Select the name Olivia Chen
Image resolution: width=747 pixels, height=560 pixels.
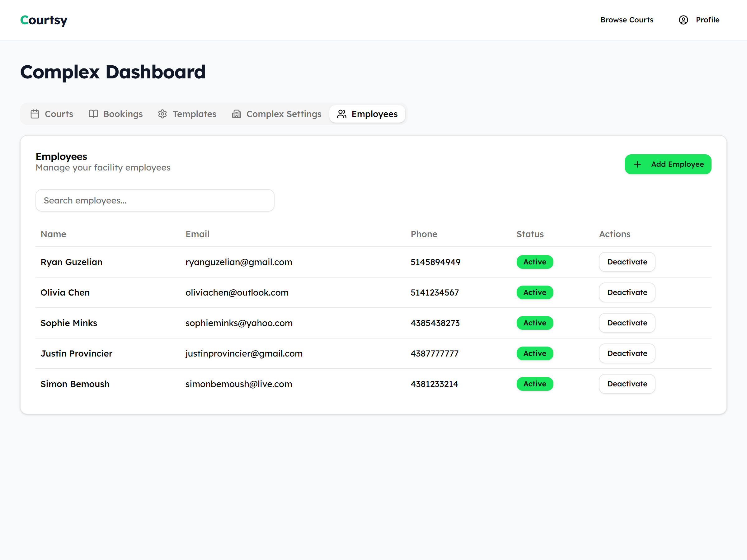[65, 293]
